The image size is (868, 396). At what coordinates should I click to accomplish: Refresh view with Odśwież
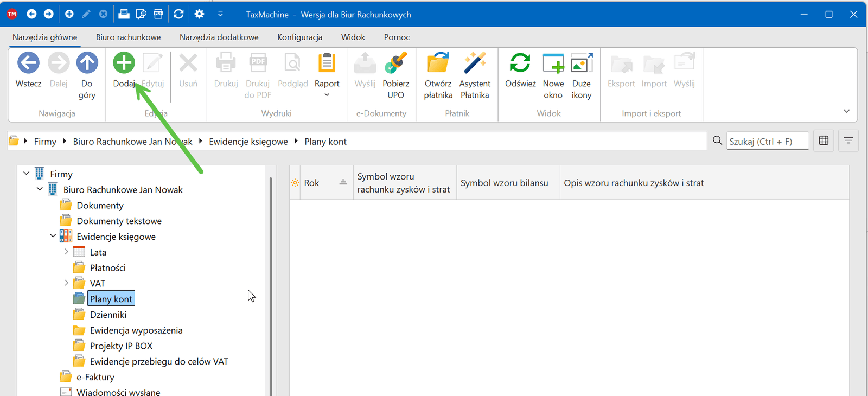pyautogui.click(x=520, y=64)
